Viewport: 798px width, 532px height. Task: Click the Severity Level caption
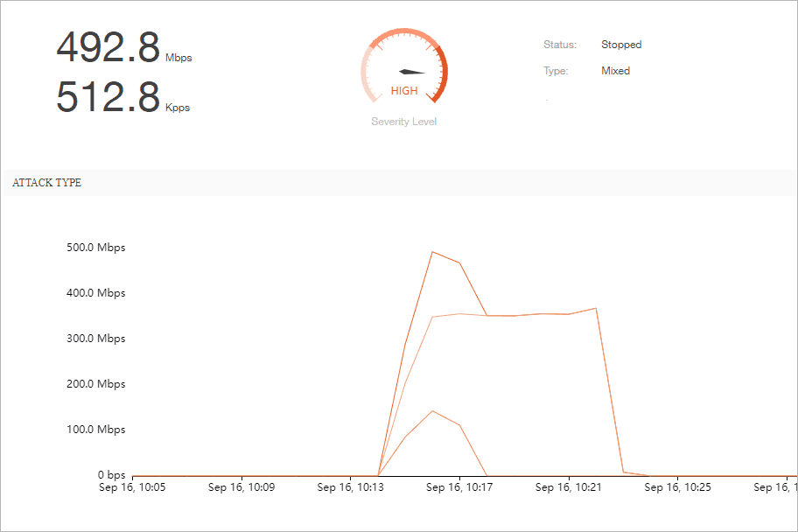403,122
